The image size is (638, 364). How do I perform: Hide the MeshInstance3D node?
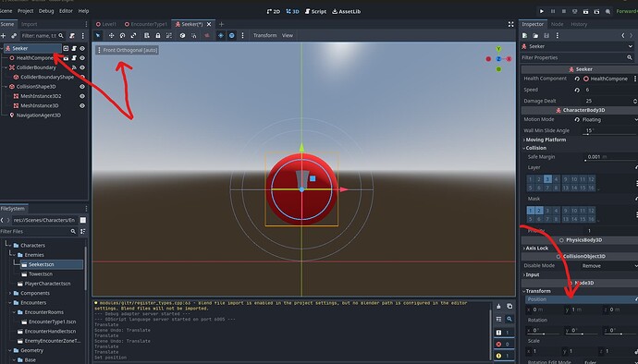click(x=82, y=105)
